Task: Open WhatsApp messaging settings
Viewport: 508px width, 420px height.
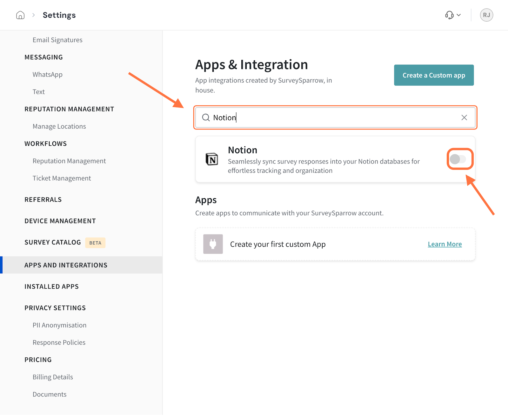Action: tap(47, 75)
